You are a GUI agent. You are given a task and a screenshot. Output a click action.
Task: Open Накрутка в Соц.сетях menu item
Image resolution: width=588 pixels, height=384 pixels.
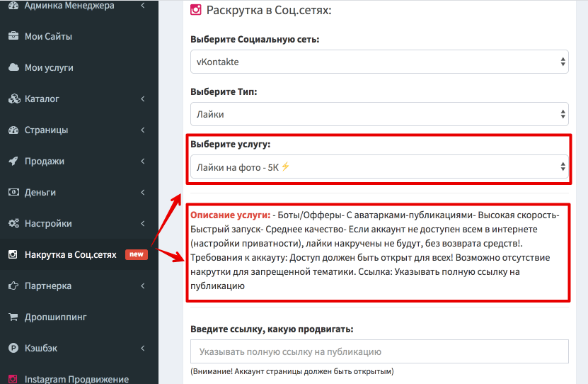[72, 254]
